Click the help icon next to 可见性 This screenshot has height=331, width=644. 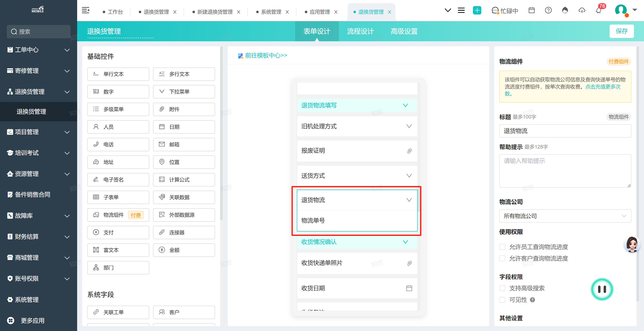[x=532, y=300]
